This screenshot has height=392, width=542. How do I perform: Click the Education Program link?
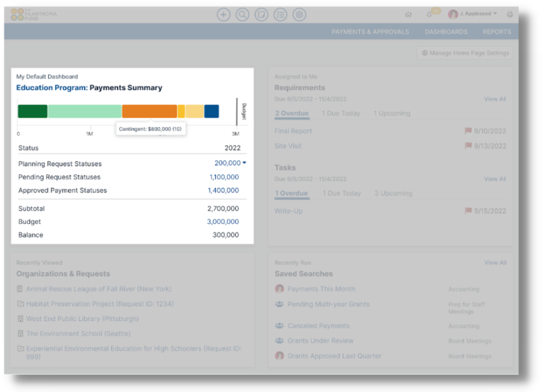[52, 88]
